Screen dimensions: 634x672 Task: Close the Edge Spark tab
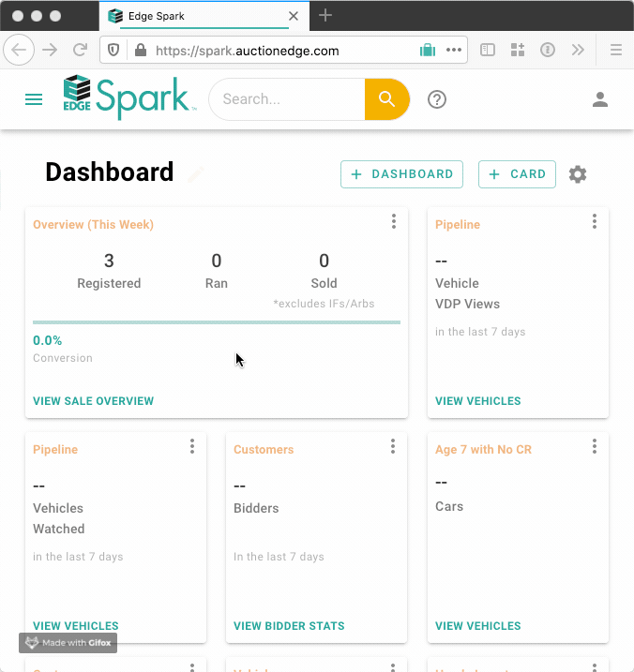[x=294, y=16]
